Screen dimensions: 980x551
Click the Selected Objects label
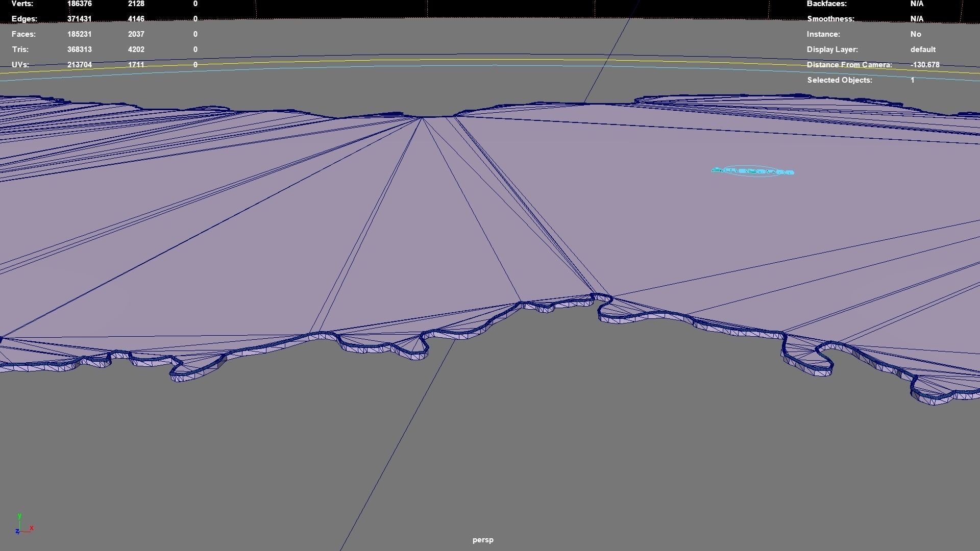point(839,80)
